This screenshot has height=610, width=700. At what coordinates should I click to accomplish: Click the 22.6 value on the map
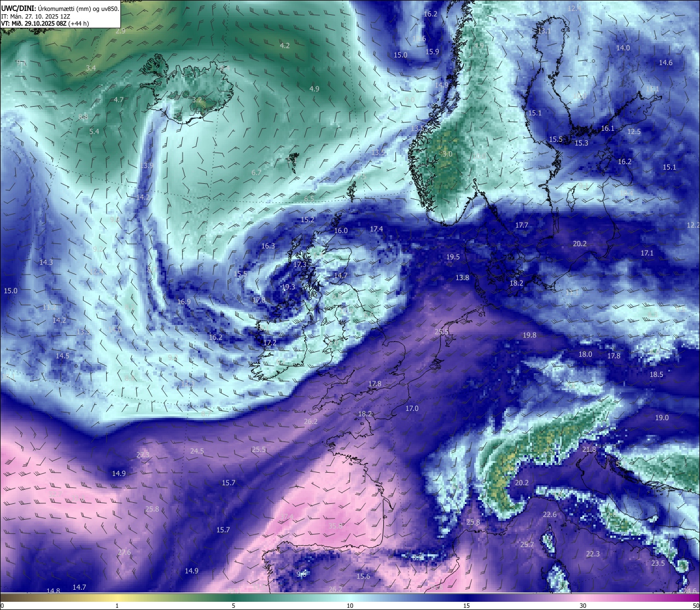click(x=550, y=515)
